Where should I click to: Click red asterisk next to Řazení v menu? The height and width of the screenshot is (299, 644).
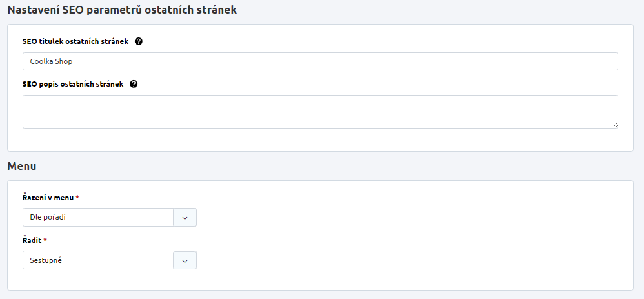coord(77,197)
